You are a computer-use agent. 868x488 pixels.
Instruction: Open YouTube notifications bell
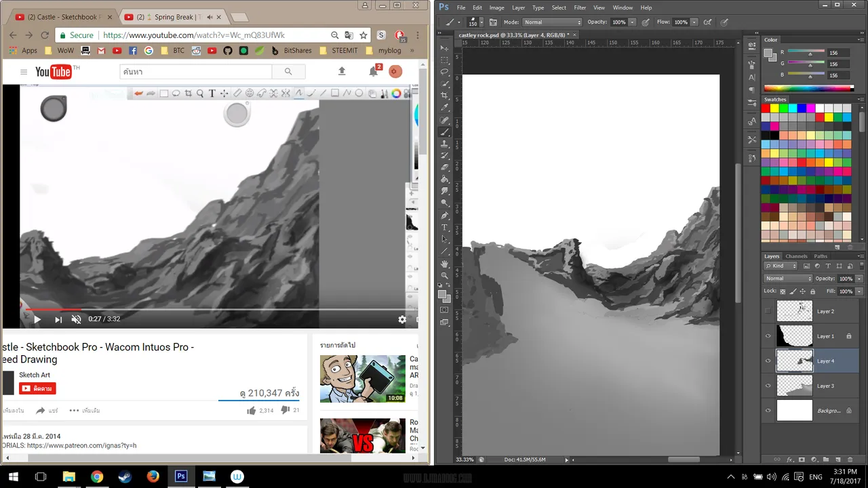(x=373, y=71)
